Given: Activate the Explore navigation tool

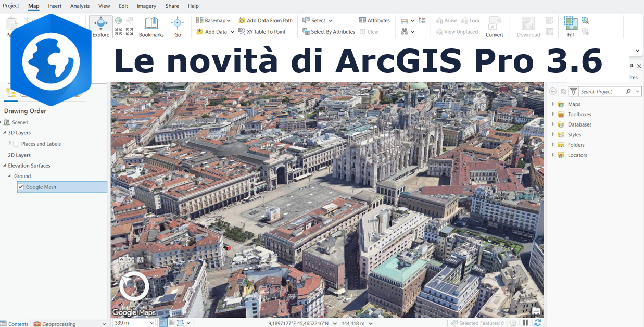Looking at the screenshot, I should pyautogui.click(x=100, y=27).
